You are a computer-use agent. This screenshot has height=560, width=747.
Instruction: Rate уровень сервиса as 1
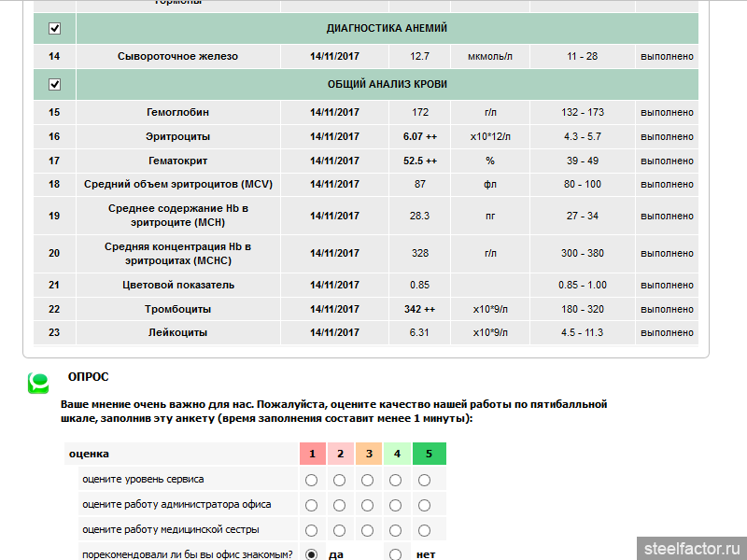tap(311, 480)
